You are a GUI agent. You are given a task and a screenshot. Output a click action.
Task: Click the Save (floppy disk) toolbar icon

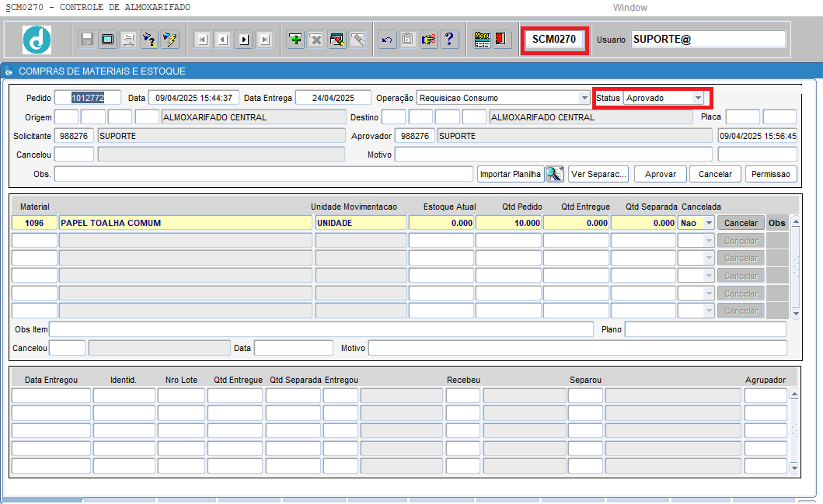[x=87, y=40]
